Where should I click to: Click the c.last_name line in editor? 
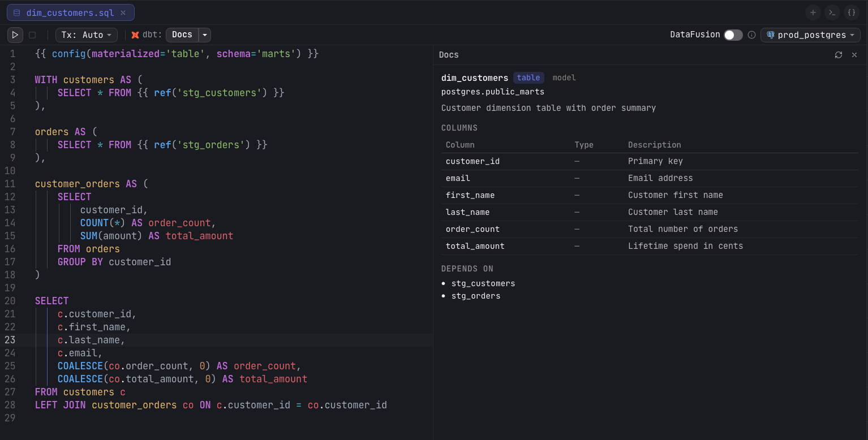[92, 340]
